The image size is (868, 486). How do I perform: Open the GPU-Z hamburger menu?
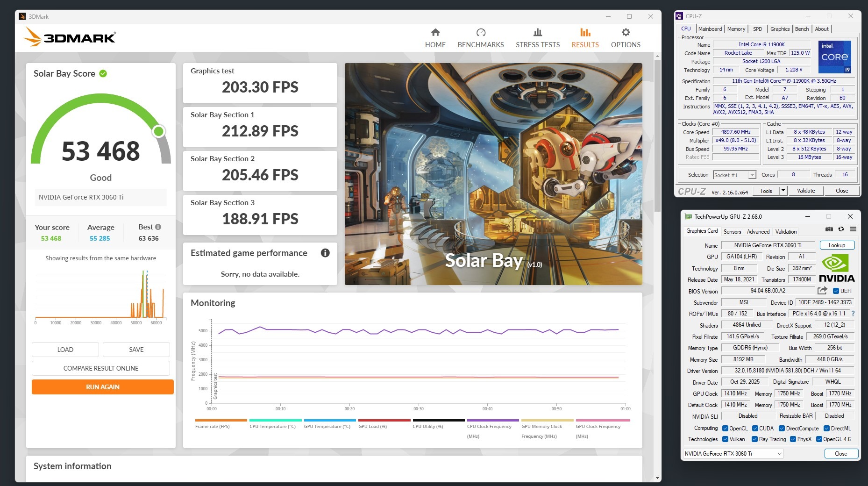[x=853, y=229]
